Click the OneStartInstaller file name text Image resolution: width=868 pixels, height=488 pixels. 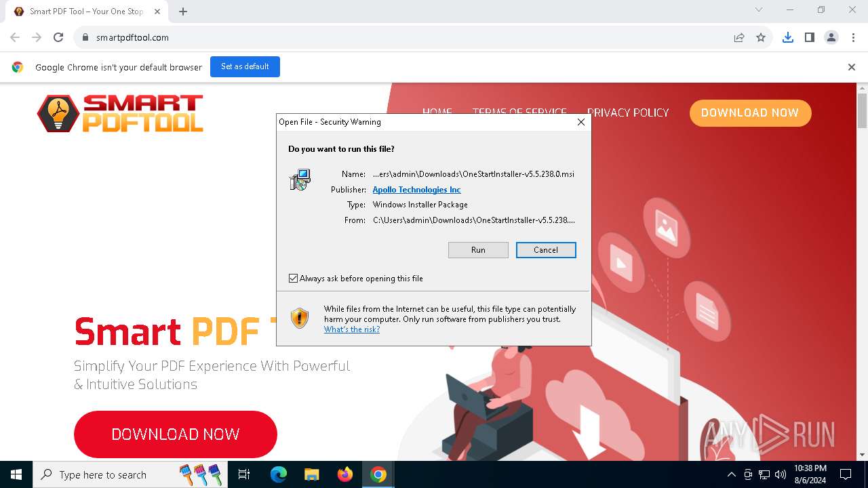pos(473,174)
